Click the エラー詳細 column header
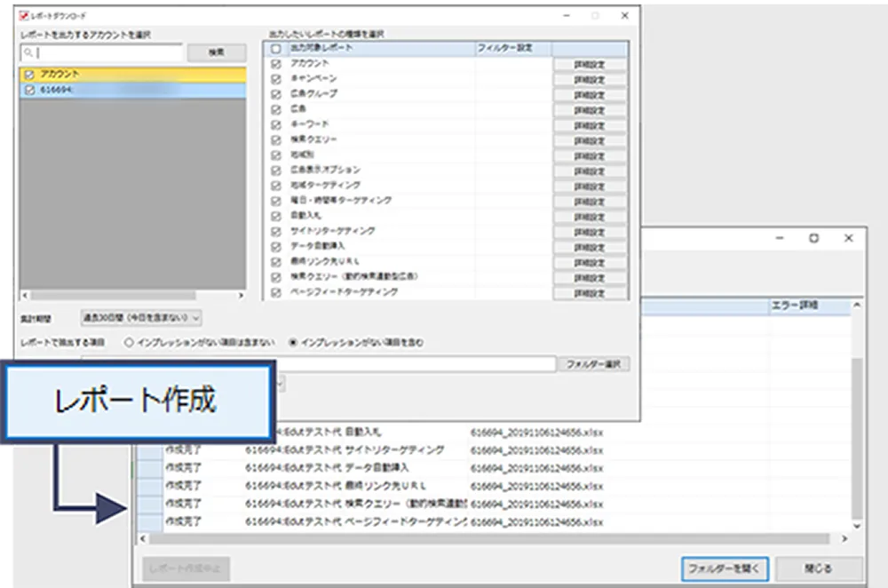Image resolution: width=888 pixels, height=588 pixels. pyautogui.click(x=797, y=306)
